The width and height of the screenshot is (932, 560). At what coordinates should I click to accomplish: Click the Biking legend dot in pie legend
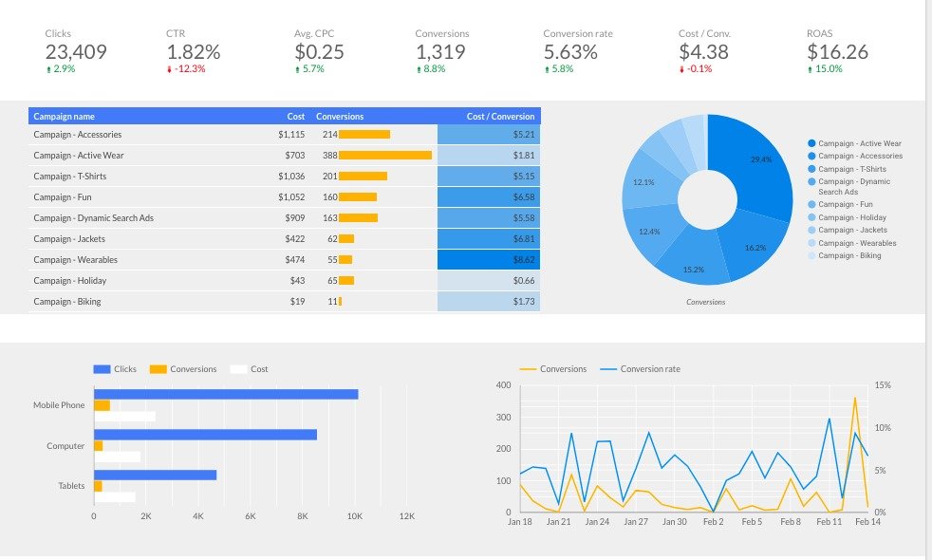click(811, 255)
